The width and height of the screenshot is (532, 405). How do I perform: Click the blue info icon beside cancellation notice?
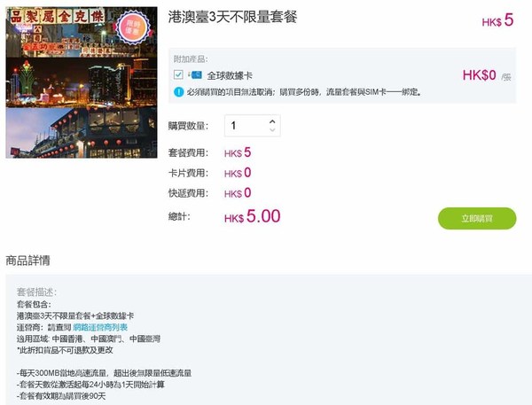[x=178, y=92]
